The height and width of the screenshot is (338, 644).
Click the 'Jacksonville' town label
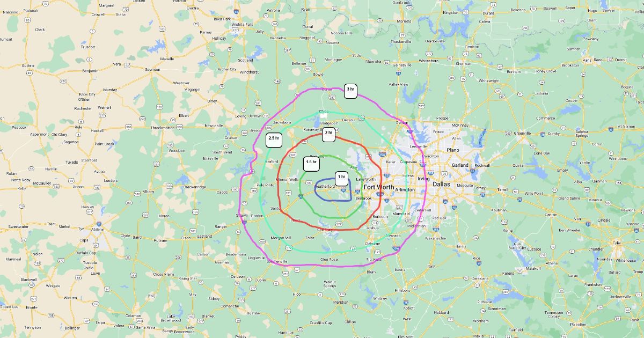[620, 296]
